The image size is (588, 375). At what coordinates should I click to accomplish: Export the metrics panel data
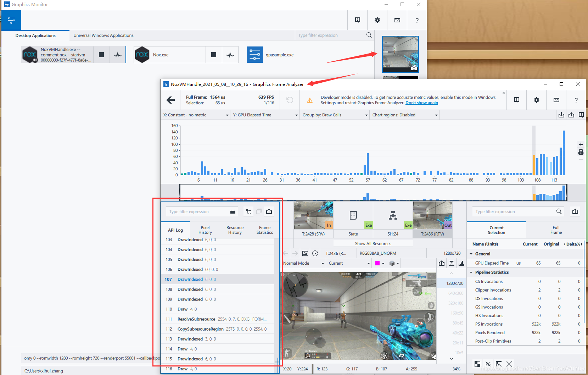pos(575,211)
